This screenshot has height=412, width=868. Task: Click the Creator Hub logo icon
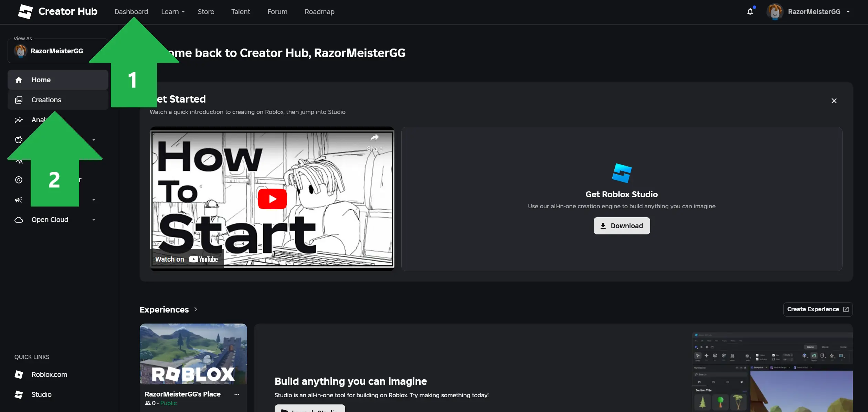click(x=25, y=12)
